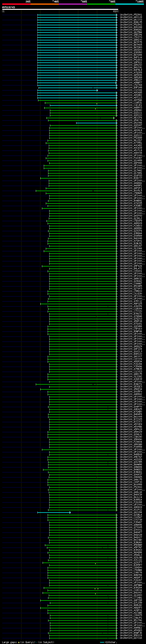Click the hollow arrowhead ending A8JCF6 alignment
Viewport: 146px width, 644px height.
click(x=114, y=118)
